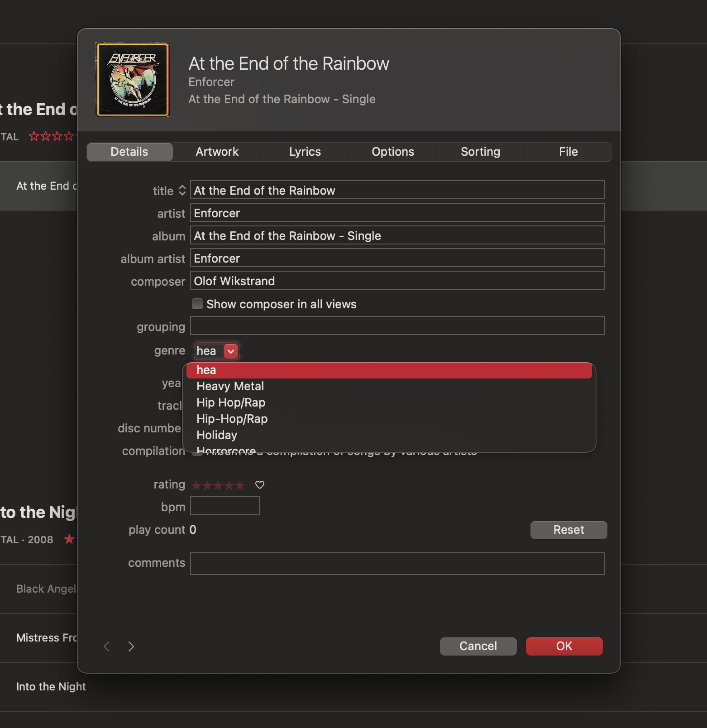Pick Holiday from the genre suggestions
Viewport: 707px width, 728px height.
[x=217, y=435]
